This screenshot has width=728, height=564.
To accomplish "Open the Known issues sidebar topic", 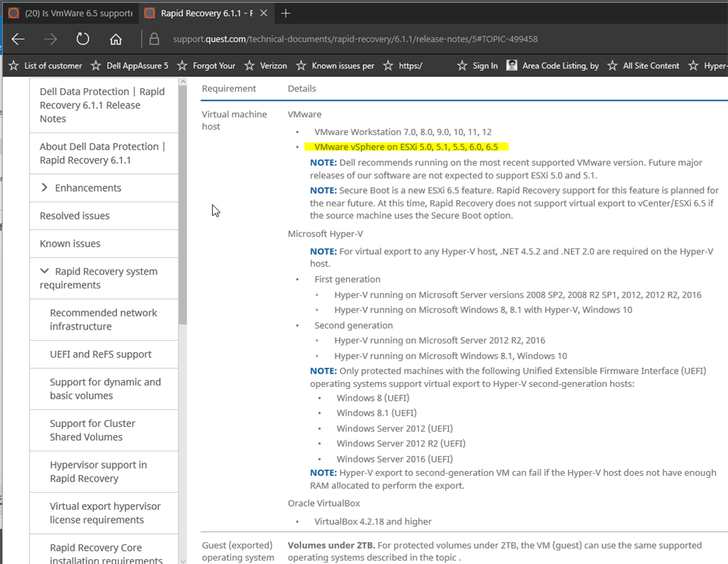I will [x=70, y=244].
